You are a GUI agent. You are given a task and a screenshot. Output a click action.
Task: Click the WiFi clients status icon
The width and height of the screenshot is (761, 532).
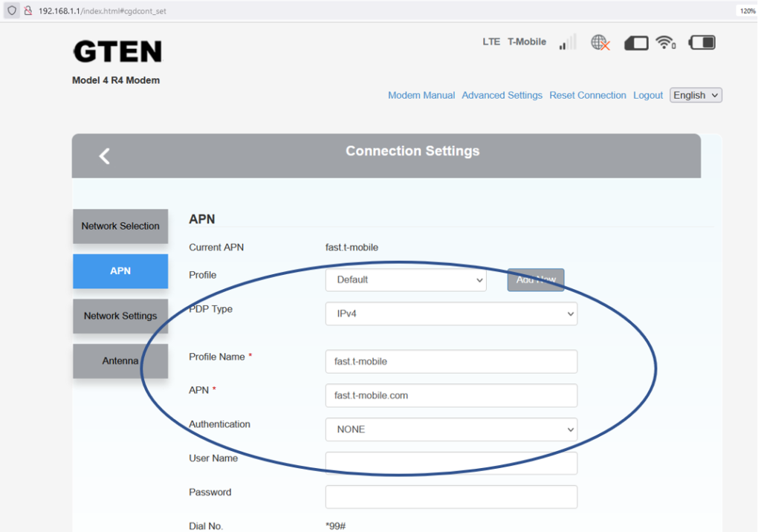[664, 42]
